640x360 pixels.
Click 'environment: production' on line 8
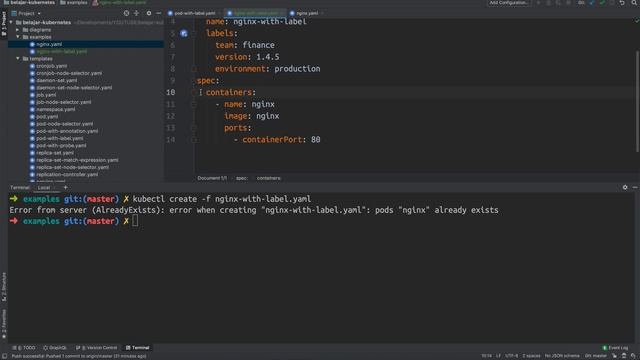coord(267,69)
